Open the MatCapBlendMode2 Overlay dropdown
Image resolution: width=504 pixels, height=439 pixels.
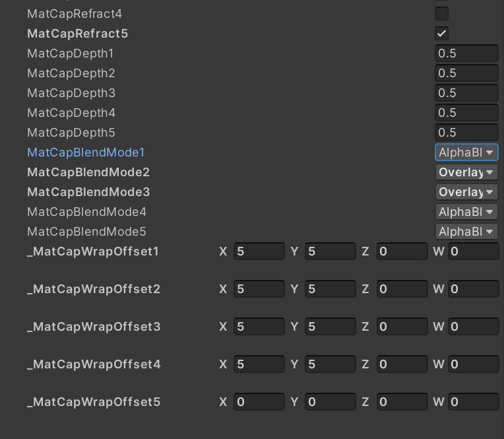tap(466, 172)
